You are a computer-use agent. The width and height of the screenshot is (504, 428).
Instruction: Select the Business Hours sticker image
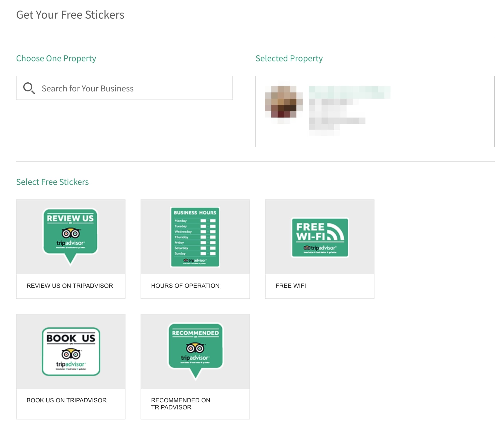click(x=195, y=237)
